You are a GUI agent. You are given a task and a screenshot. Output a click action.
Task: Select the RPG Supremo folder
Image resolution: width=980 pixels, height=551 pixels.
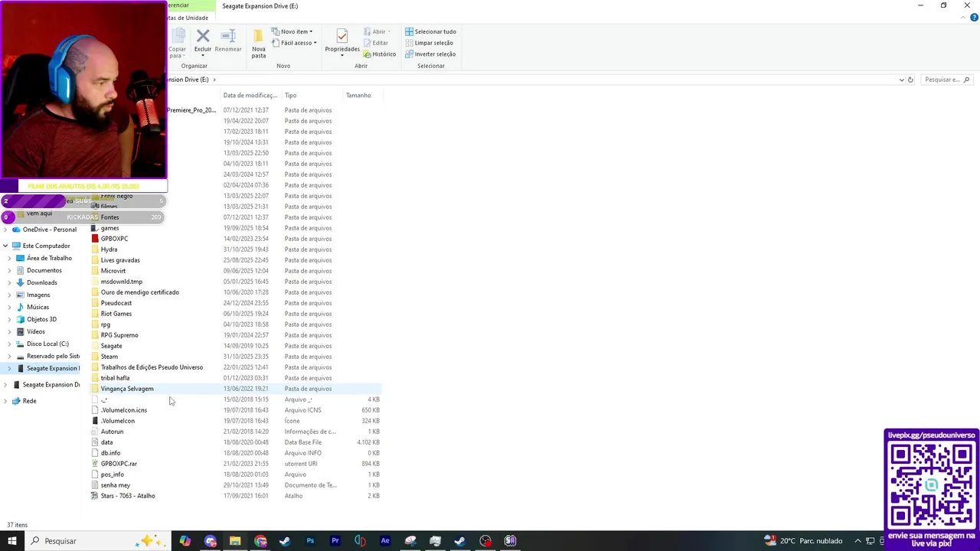click(x=119, y=335)
